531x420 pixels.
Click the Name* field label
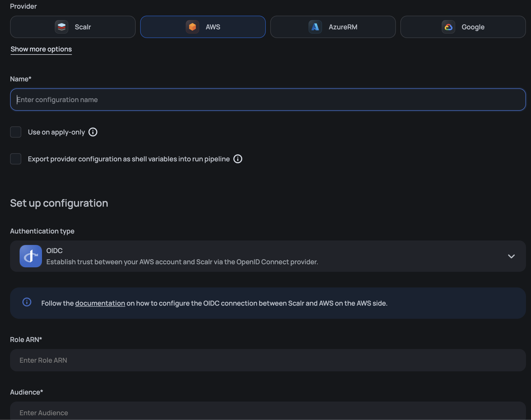pyautogui.click(x=21, y=79)
